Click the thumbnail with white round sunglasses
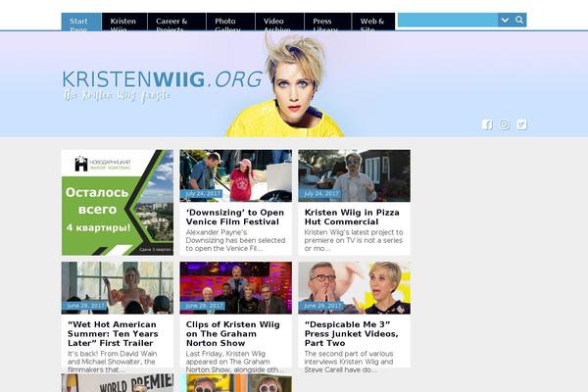The width and height of the screenshot is (588, 392). (x=235, y=382)
